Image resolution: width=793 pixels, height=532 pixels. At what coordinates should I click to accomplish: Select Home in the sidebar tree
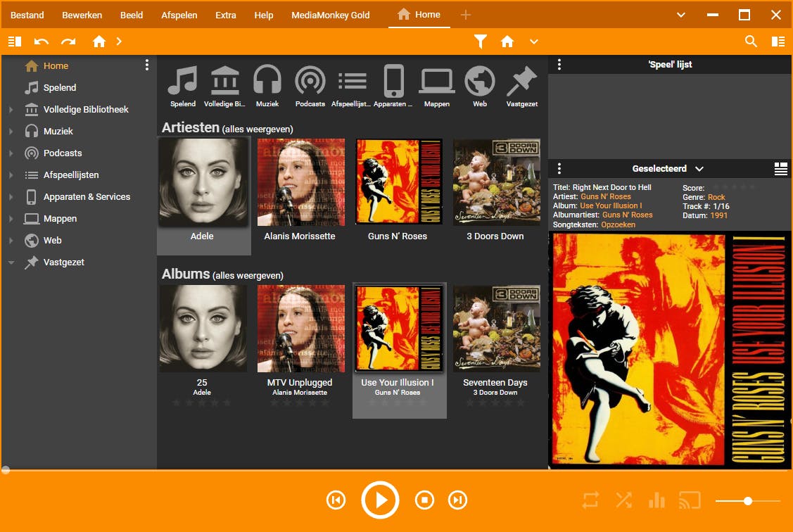click(x=56, y=65)
